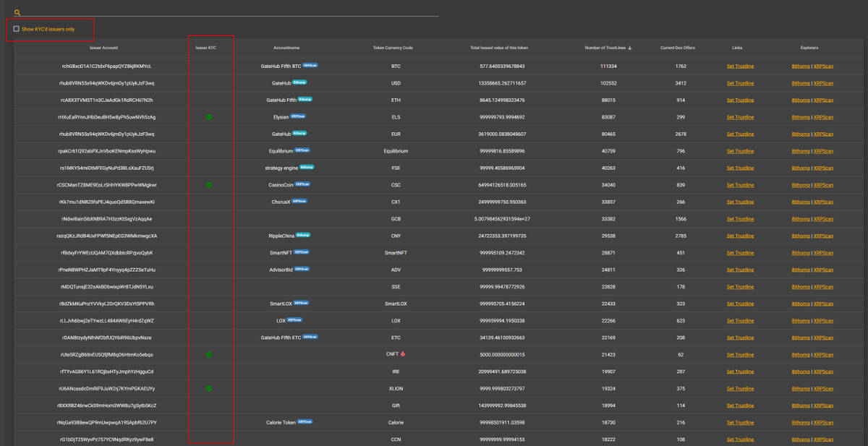Open the XRPScan explorer link for CNY
The width and height of the screenshot is (868, 446).
[823, 236]
